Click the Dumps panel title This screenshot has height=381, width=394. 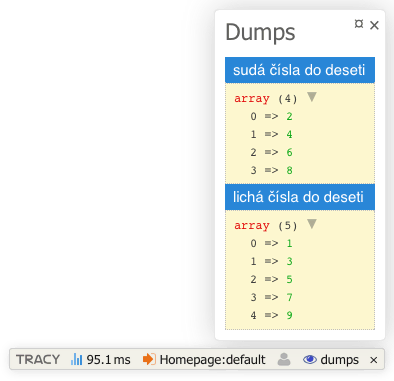pos(260,32)
